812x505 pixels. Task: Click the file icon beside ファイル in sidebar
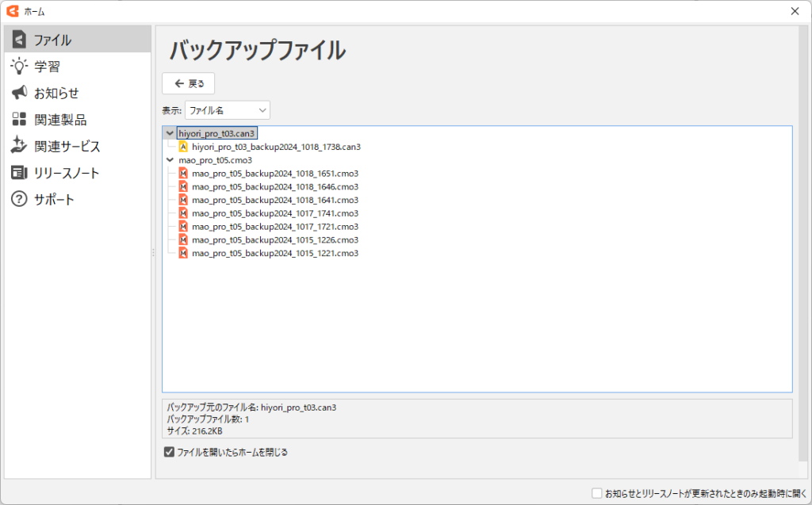click(x=19, y=40)
